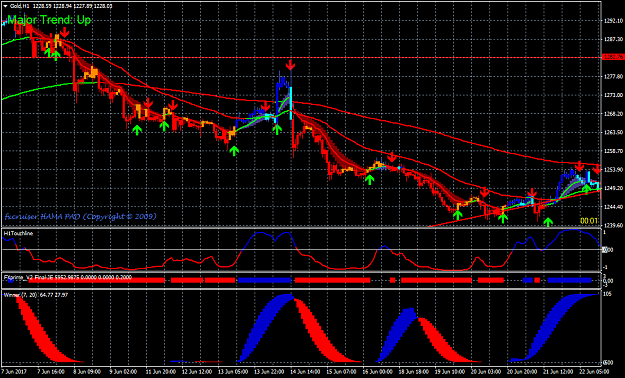Click the 13 Jun 05:00 time label
The width and height of the screenshot is (625, 378).
pos(233,372)
